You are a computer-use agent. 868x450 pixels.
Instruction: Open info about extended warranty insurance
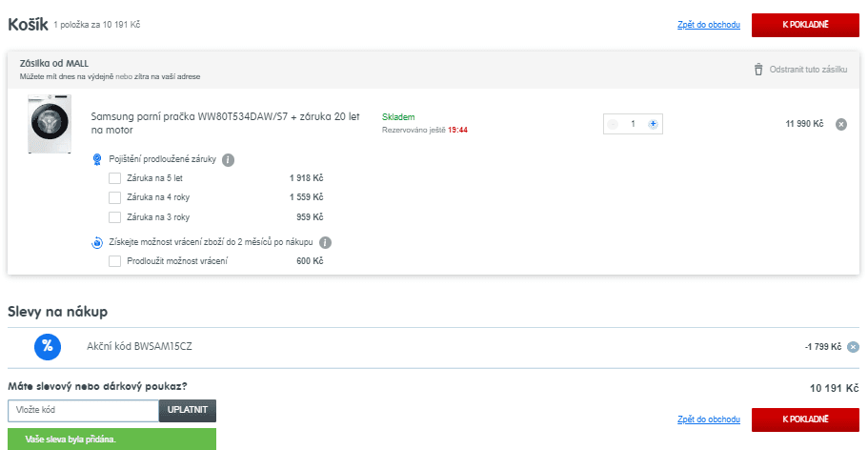click(x=228, y=159)
